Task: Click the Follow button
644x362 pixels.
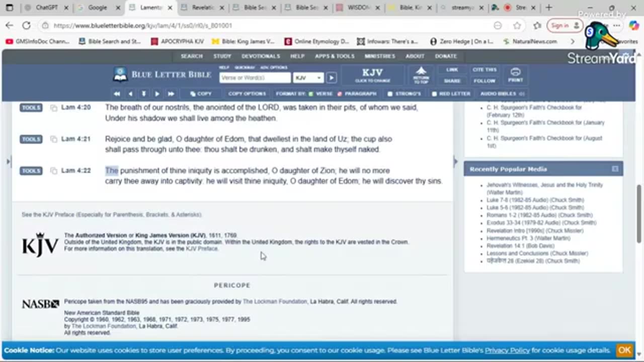Action: point(485,80)
